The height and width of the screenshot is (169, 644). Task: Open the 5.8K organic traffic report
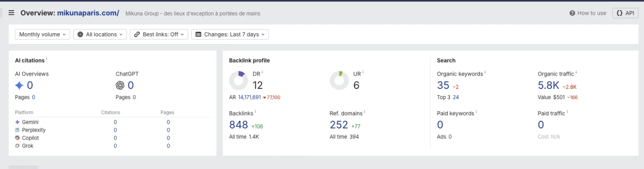tap(548, 85)
